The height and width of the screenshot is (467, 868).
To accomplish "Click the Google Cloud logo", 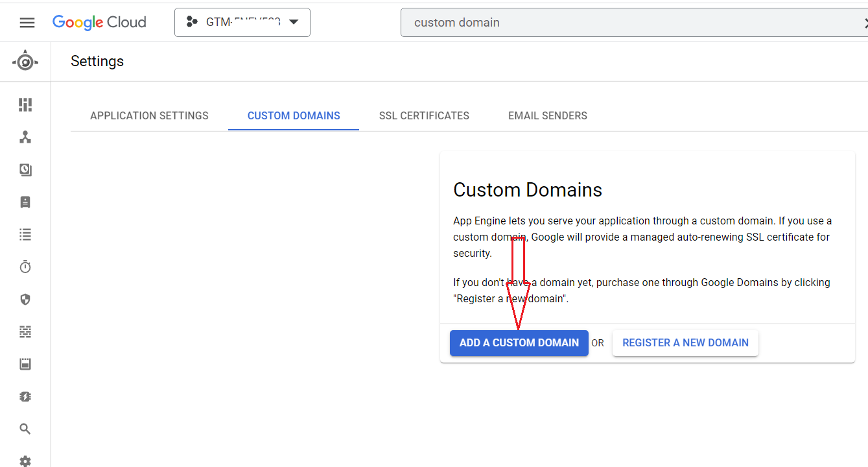I will click(x=99, y=22).
